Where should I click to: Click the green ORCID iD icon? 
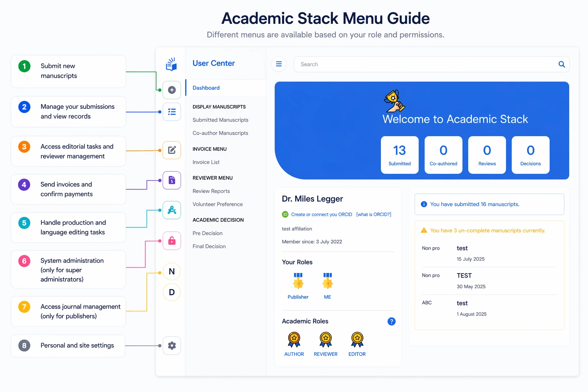pyautogui.click(x=285, y=214)
